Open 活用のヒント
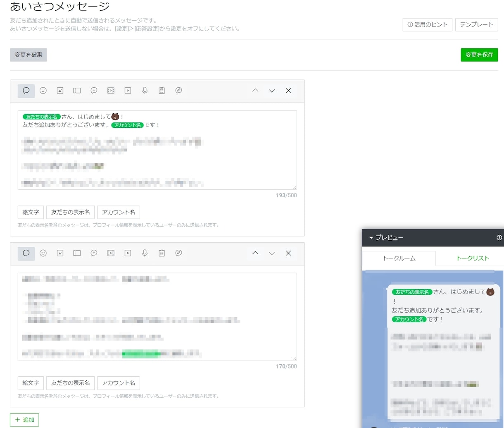The height and width of the screenshot is (428, 504). (x=428, y=25)
